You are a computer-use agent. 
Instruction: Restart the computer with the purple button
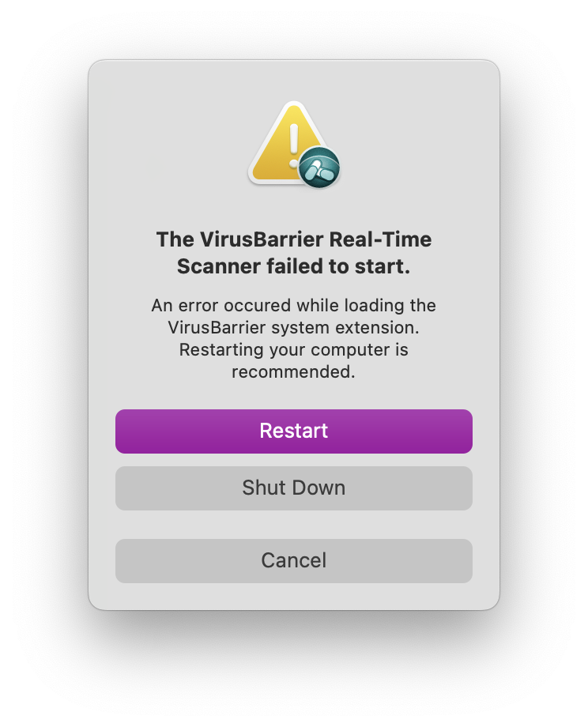click(x=293, y=431)
